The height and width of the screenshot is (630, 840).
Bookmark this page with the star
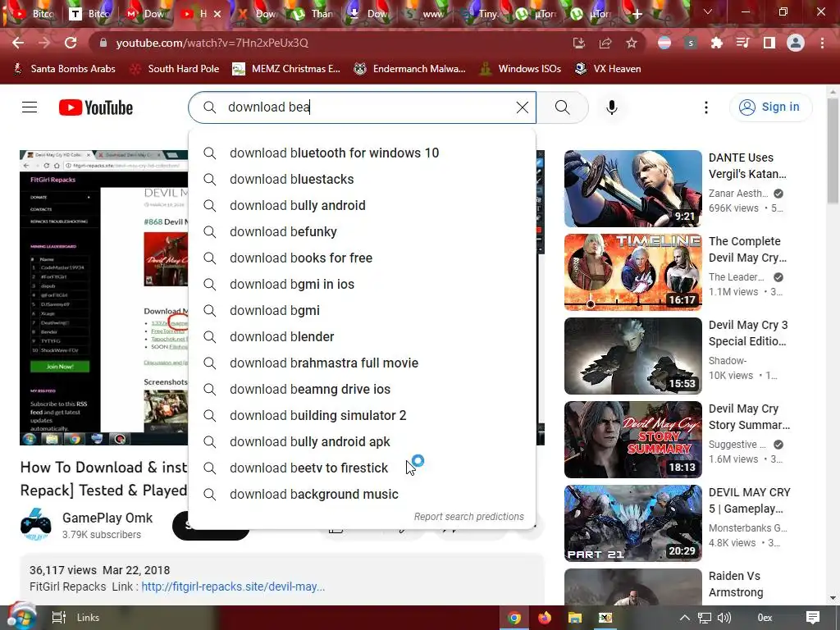[x=632, y=43]
